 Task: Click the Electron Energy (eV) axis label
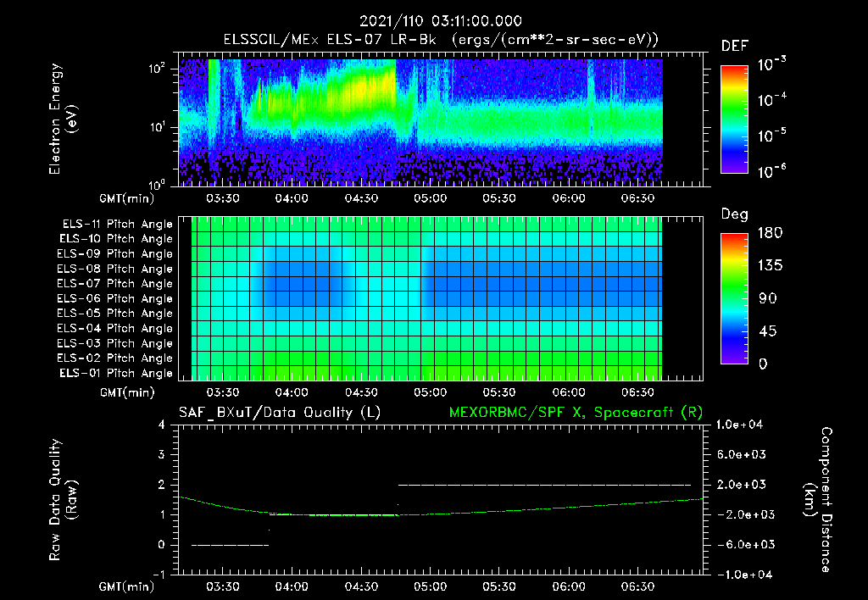63,119
